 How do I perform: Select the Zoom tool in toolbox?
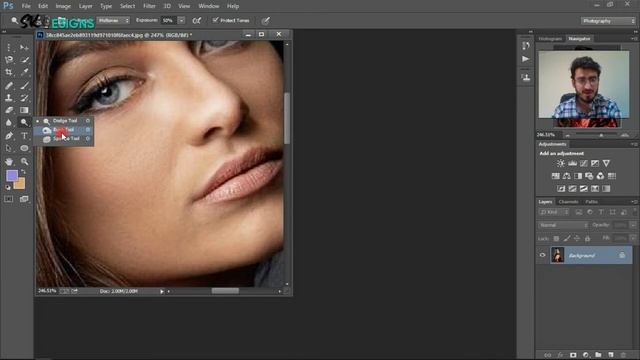[24, 162]
